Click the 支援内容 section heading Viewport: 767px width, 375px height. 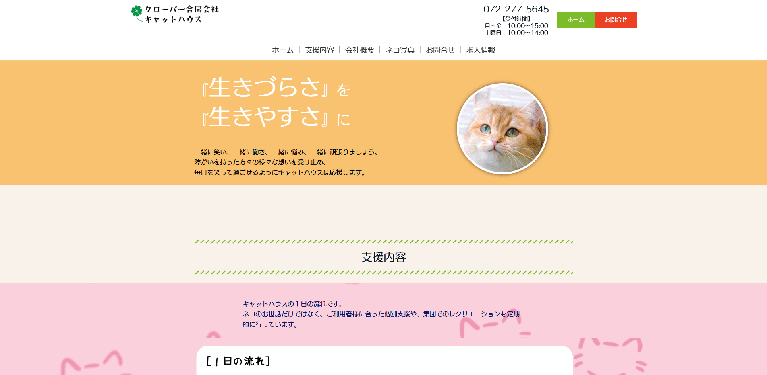[384, 257]
